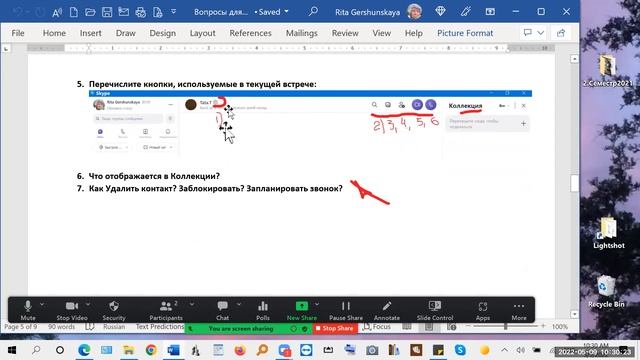Open the Mailings tab

click(302, 33)
